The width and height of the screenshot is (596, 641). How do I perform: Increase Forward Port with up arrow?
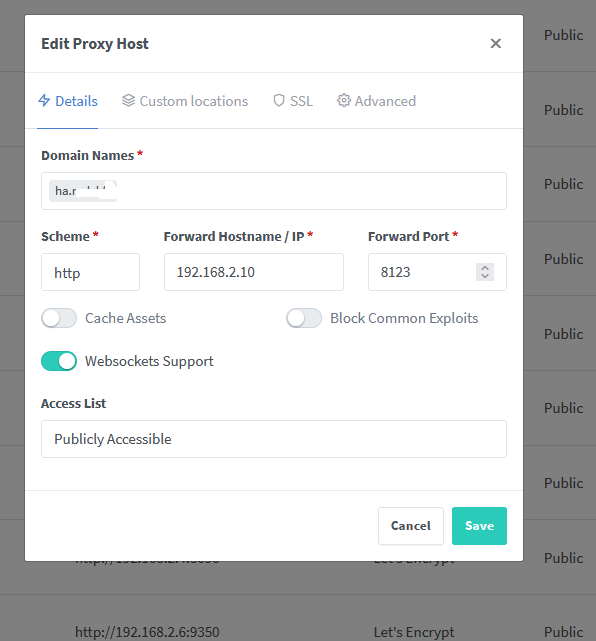tap(485, 268)
